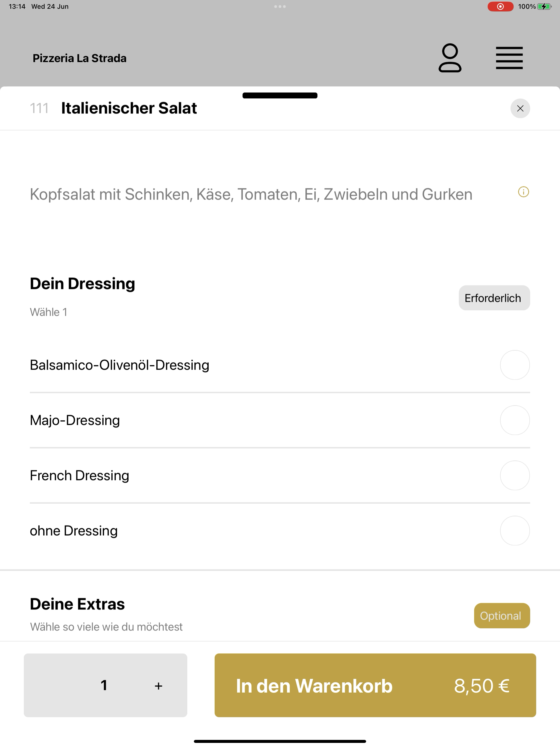The width and height of the screenshot is (560, 747).
Task: Tap the Pizzeria La Strada title
Action: [x=80, y=58]
